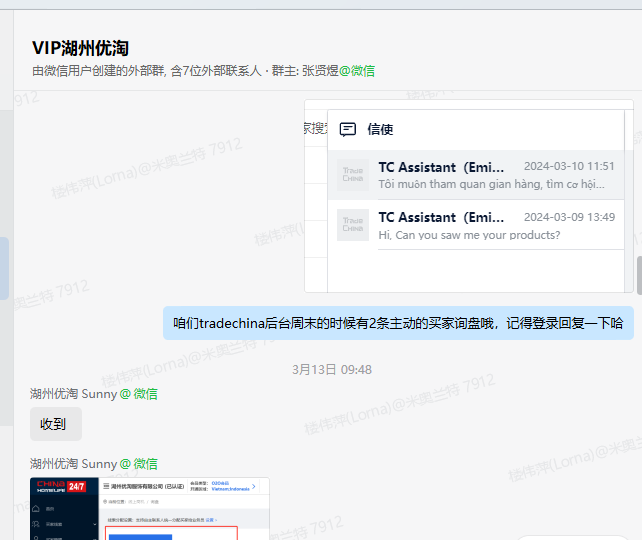Click the blue tradechina后台 reminder message bubble
Viewport: 642px width, 540px height.
click(x=398, y=323)
